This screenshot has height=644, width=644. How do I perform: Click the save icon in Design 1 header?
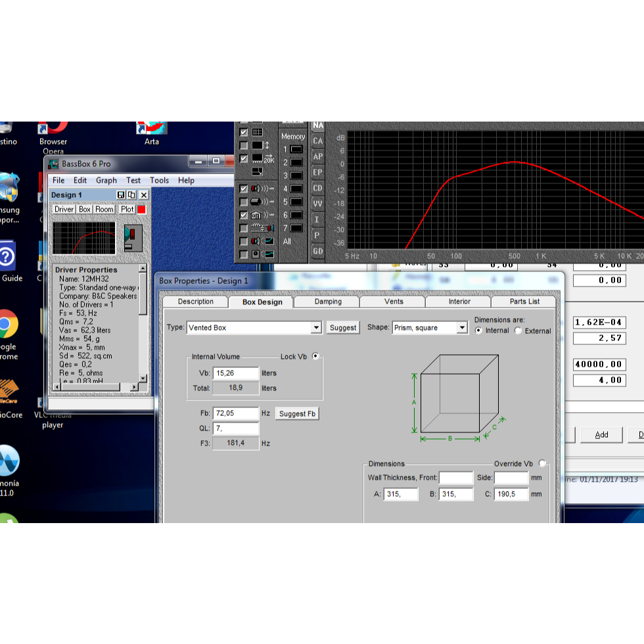(121, 195)
